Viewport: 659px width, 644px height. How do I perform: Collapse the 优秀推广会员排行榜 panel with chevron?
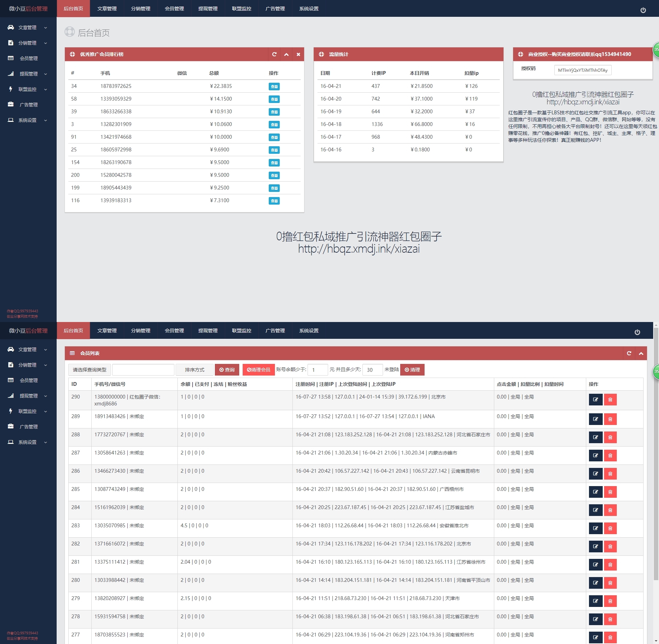(x=286, y=54)
